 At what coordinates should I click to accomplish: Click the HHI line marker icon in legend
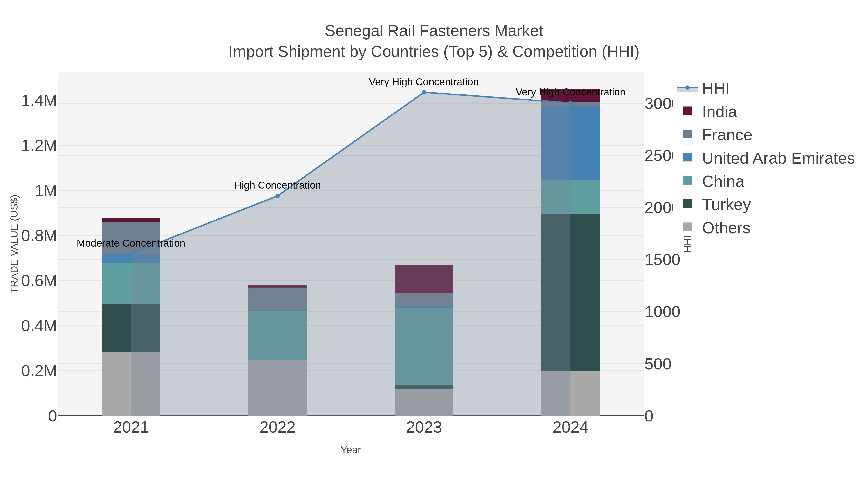[687, 88]
